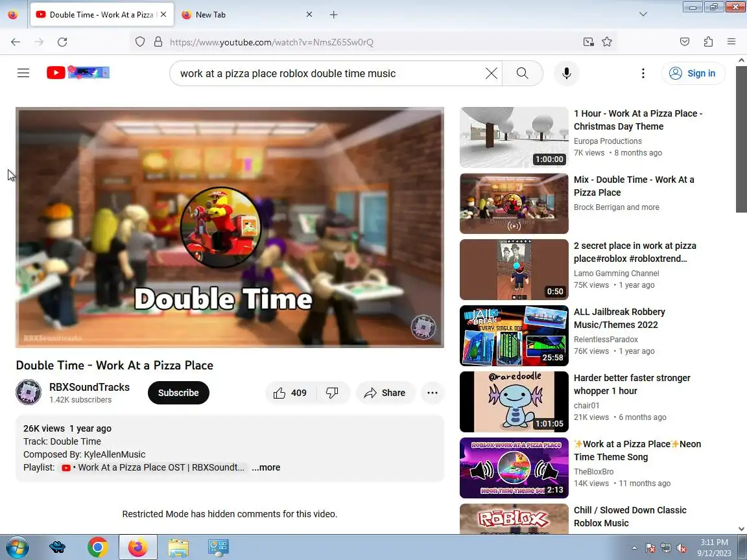Viewport: 747px width, 560px height.
Task: Show site security padlock info
Action: 158,42
